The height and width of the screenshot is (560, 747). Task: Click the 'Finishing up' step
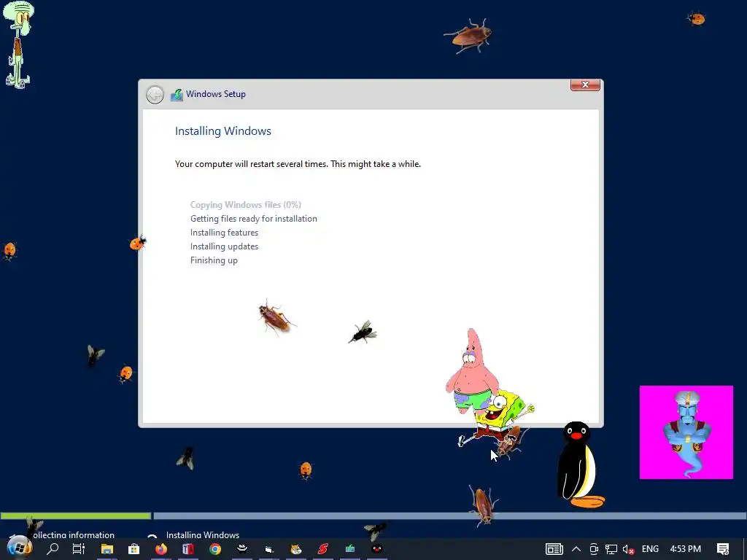214,260
